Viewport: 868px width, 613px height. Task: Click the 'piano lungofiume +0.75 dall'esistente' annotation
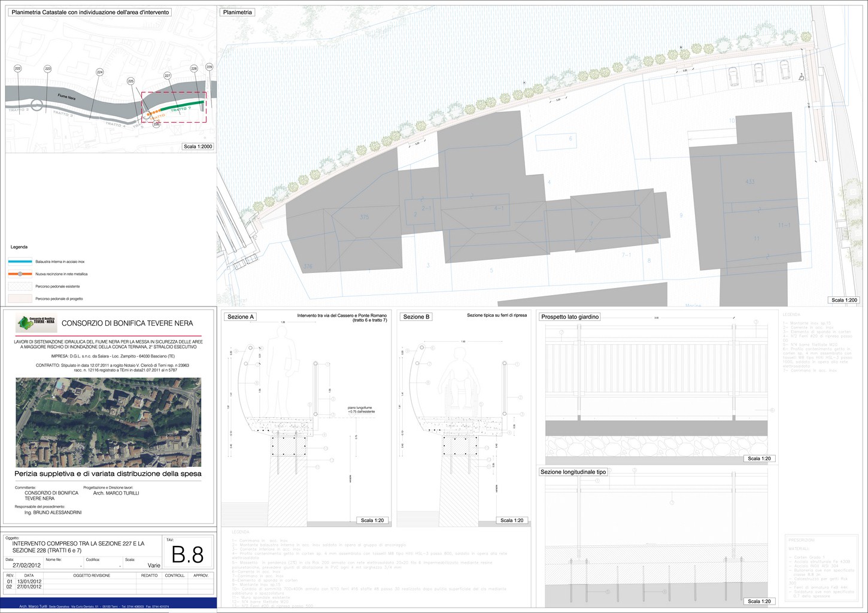(x=361, y=410)
